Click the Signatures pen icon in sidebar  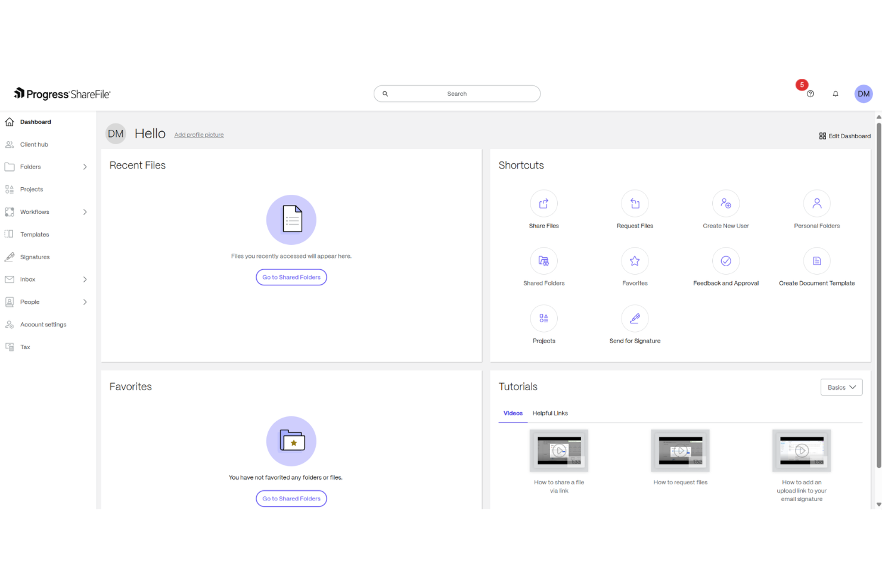click(x=10, y=257)
